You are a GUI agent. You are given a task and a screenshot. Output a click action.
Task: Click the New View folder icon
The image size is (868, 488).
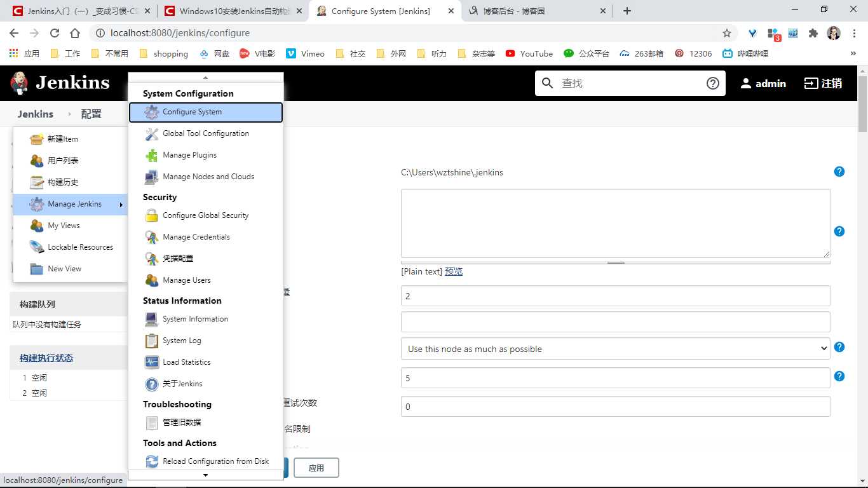point(37,269)
